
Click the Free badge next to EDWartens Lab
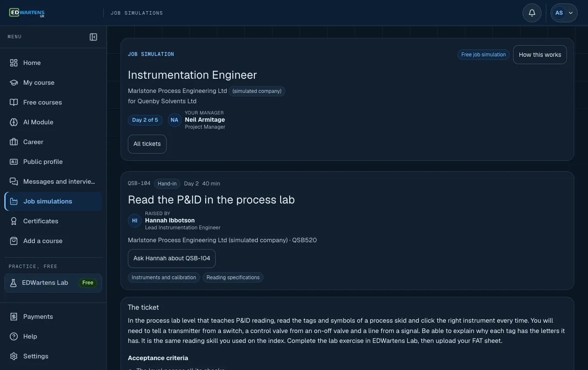[x=88, y=283]
